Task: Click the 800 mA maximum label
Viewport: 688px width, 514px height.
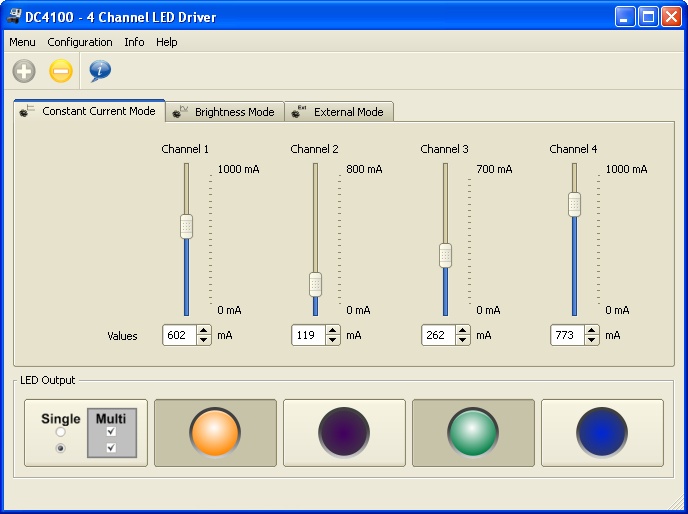Action: [x=364, y=169]
